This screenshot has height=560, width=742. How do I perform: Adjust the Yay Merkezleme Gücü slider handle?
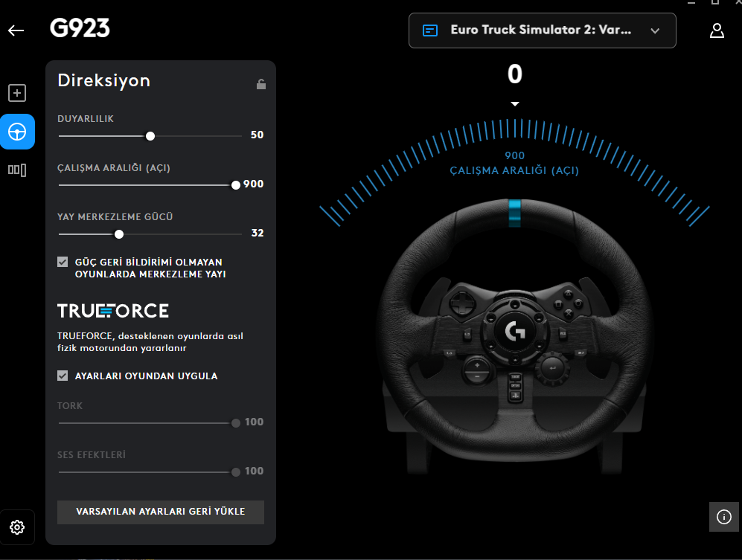(x=119, y=234)
